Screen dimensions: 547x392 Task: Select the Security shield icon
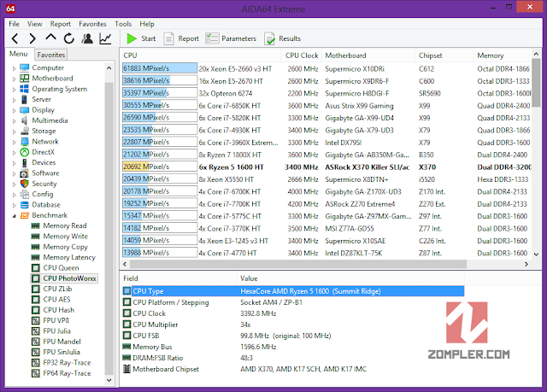[x=25, y=184]
